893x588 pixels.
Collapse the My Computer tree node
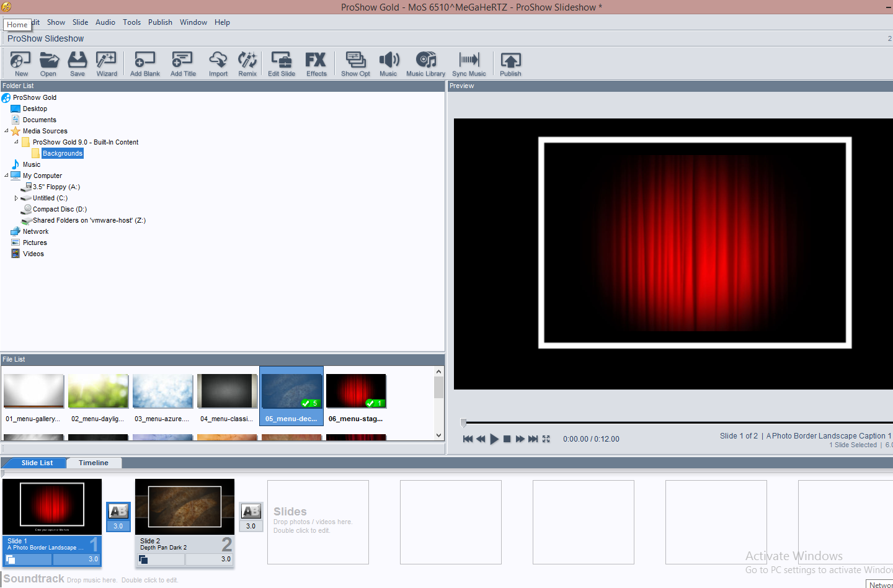[5, 176]
